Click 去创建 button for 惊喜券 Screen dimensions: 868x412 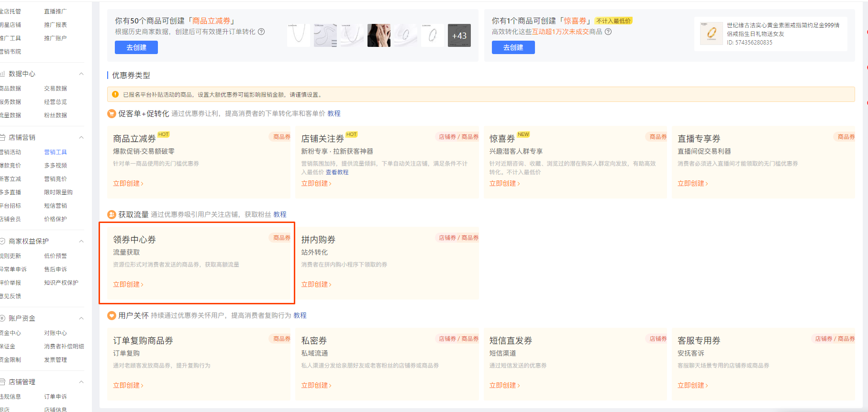coord(513,47)
